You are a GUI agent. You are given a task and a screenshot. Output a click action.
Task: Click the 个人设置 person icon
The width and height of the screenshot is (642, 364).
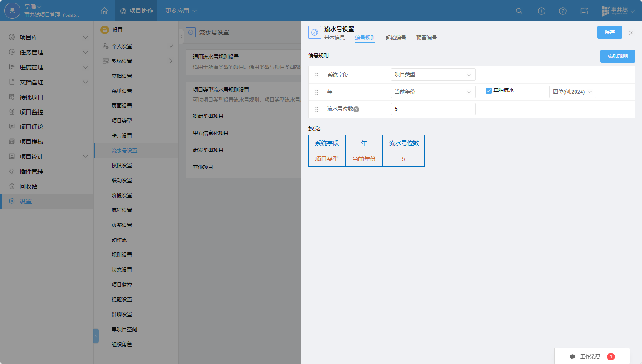[x=106, y=46]
